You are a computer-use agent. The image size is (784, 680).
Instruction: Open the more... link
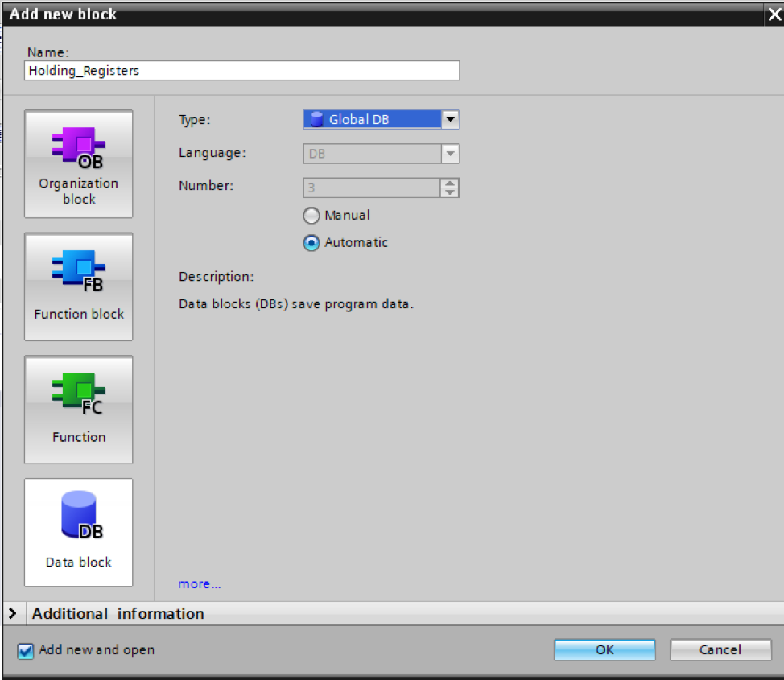[199, 584]
